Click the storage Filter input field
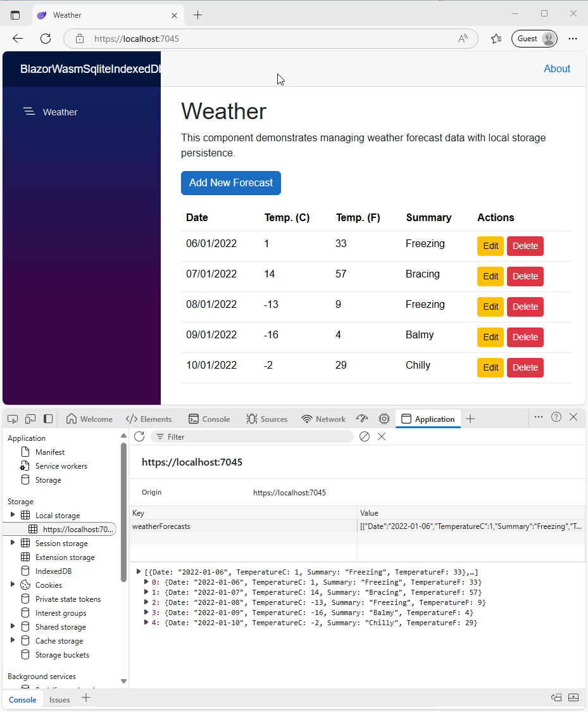This screenshot has height=712, width=588. pyautogui.click(x=253, y=436)
